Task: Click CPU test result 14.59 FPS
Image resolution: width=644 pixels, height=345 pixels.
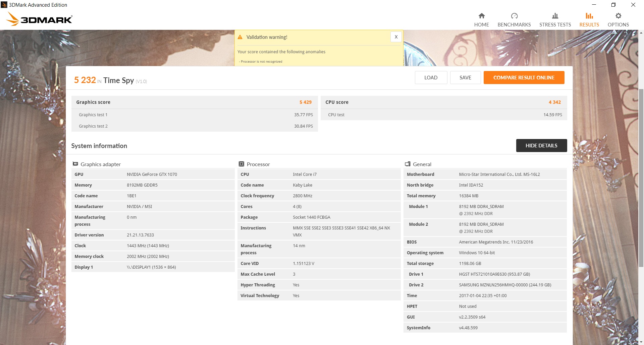Action: pyautogui.click(x=553, y=115)
